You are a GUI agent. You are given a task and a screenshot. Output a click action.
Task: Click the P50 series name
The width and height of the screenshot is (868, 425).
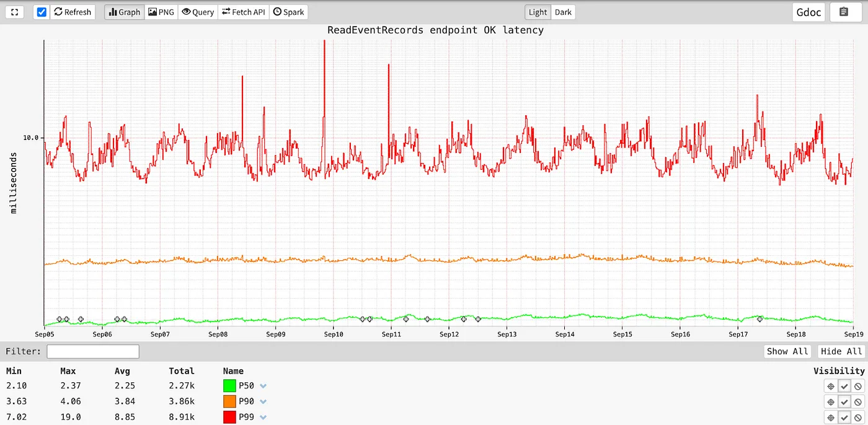coord(247,385)
